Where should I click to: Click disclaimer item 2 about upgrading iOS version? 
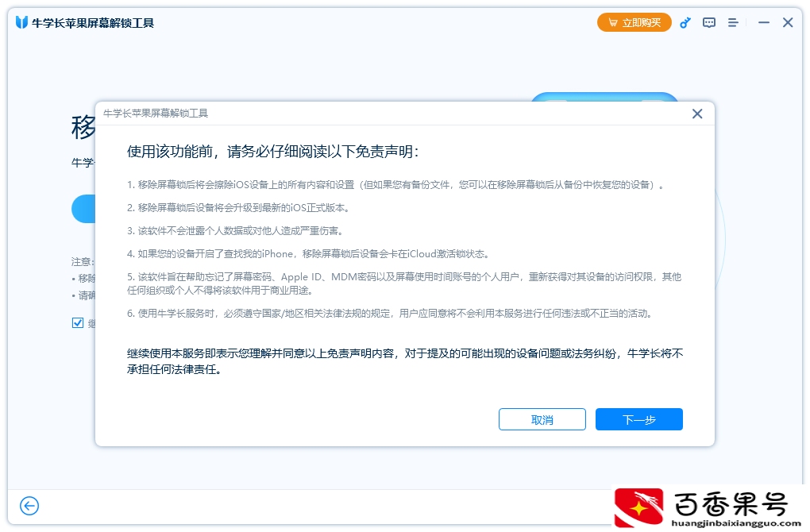point(239,207)
